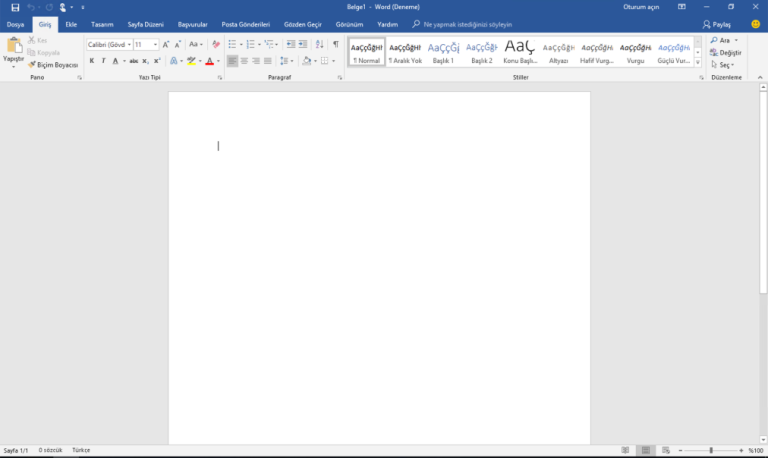Enable center text alignment
768x458 pixels.
tap(244, 61)
